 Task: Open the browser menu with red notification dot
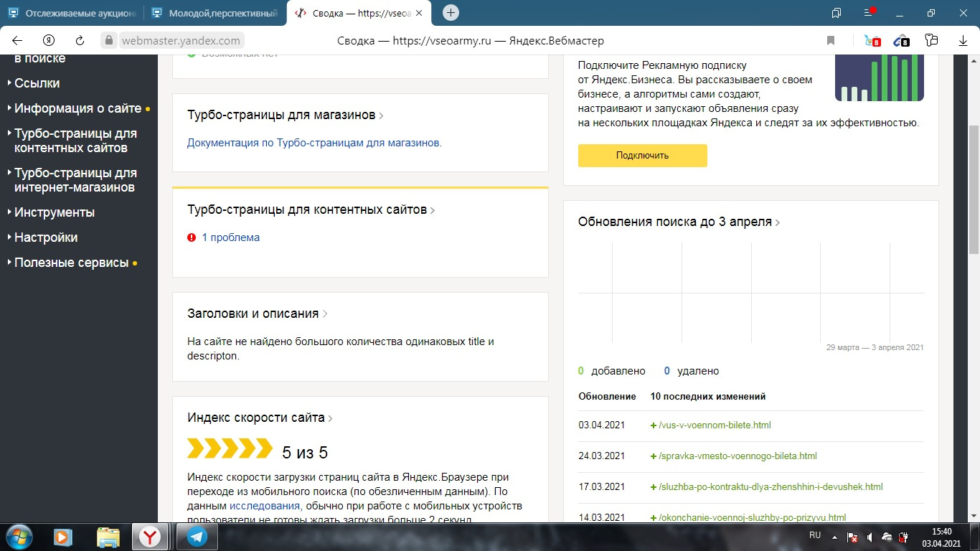pyautogui.click(x=870, y=12)
